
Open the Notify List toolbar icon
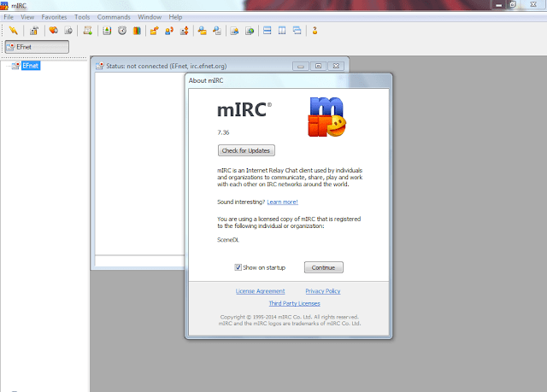coord(234,31)
